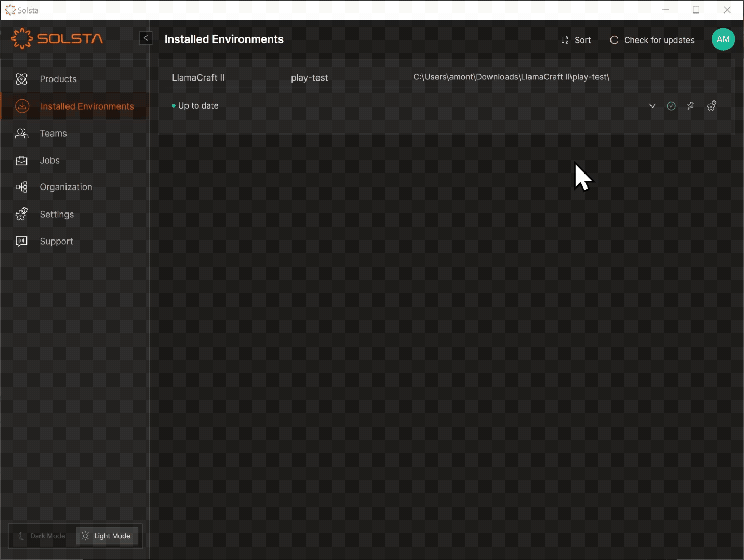
Task: Pin the LlamaCraft II environment
Action: 690,106
